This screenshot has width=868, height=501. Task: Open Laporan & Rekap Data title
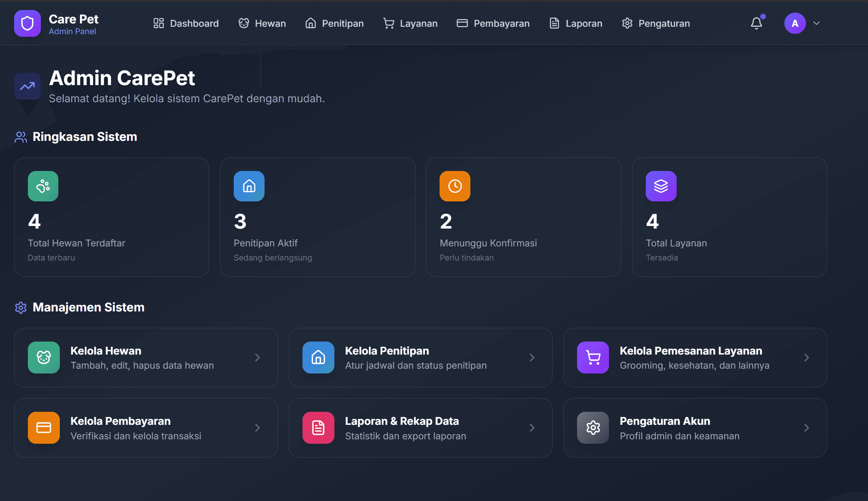click(402, 421)
